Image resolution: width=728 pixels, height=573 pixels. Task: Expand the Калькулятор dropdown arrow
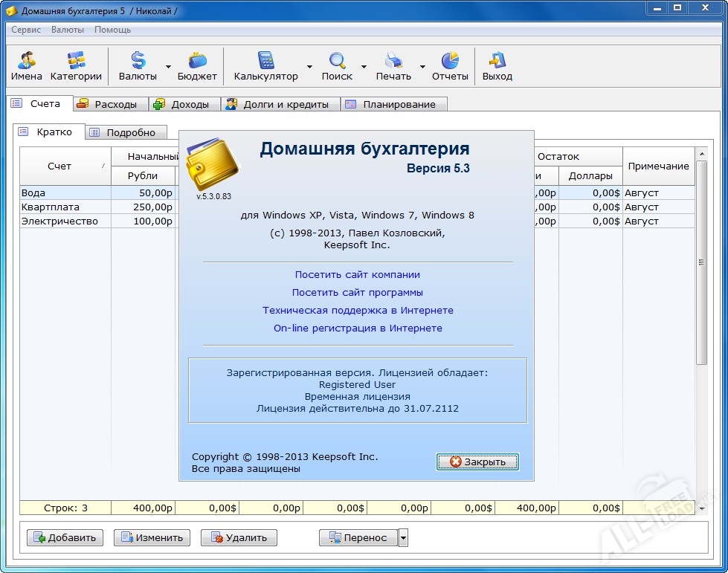click(309, 67)
